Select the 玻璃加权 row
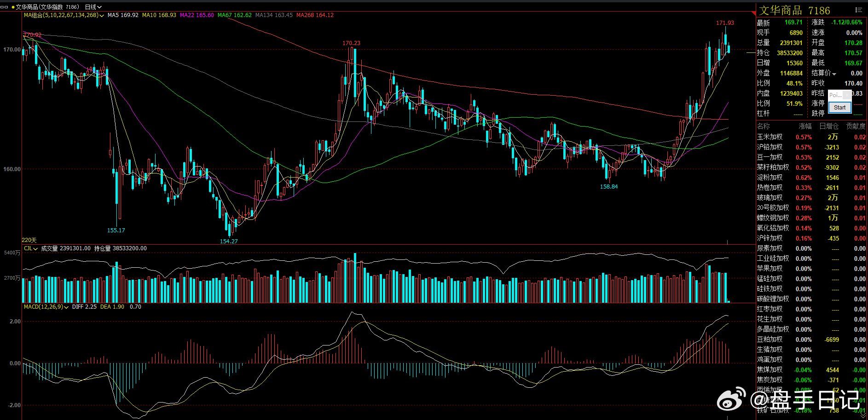 point(812,198)
